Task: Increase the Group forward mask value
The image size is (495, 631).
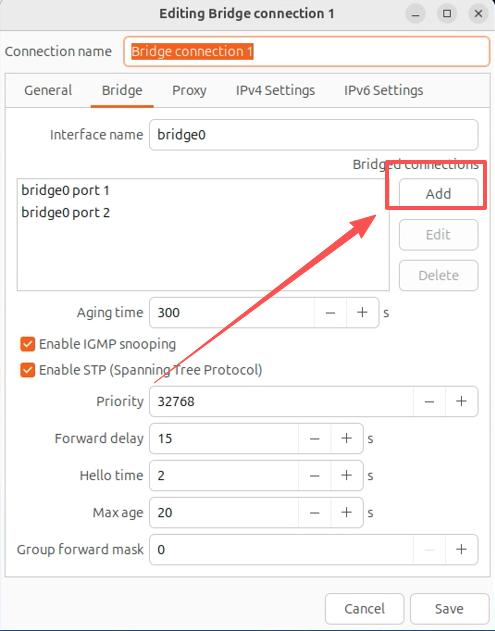Action: [x=461, y=549]
